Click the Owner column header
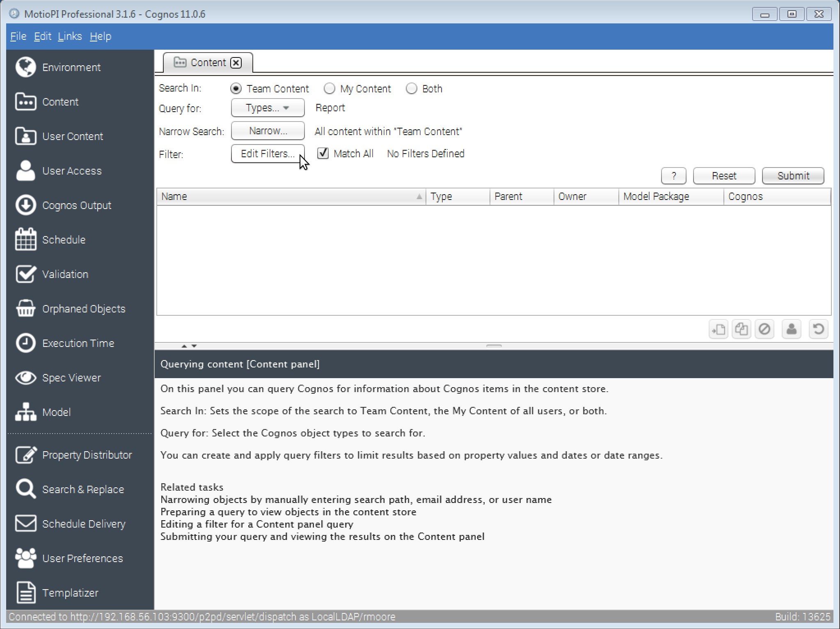This screenshot has width=840, height=629. [x=586, y=197]
